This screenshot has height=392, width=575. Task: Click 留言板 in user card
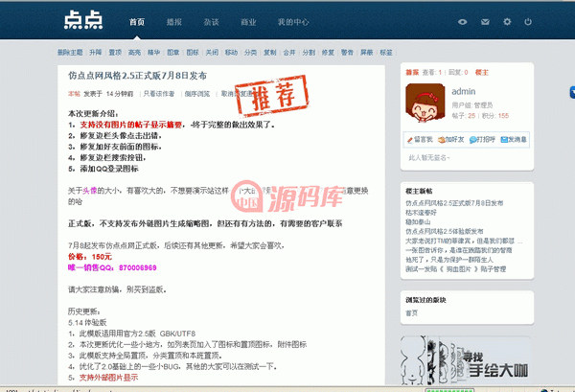(424, 140)
